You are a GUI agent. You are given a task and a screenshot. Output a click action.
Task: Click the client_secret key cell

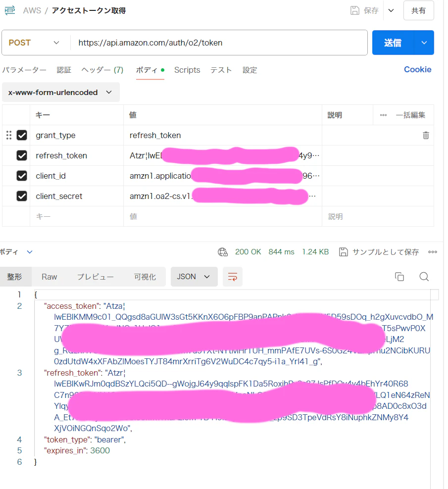coord(77,196)
